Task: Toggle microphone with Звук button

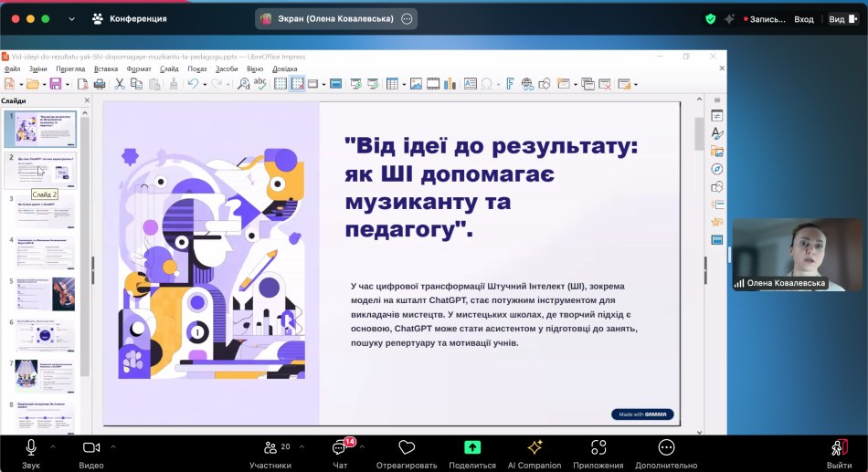Action: [31, 447]
